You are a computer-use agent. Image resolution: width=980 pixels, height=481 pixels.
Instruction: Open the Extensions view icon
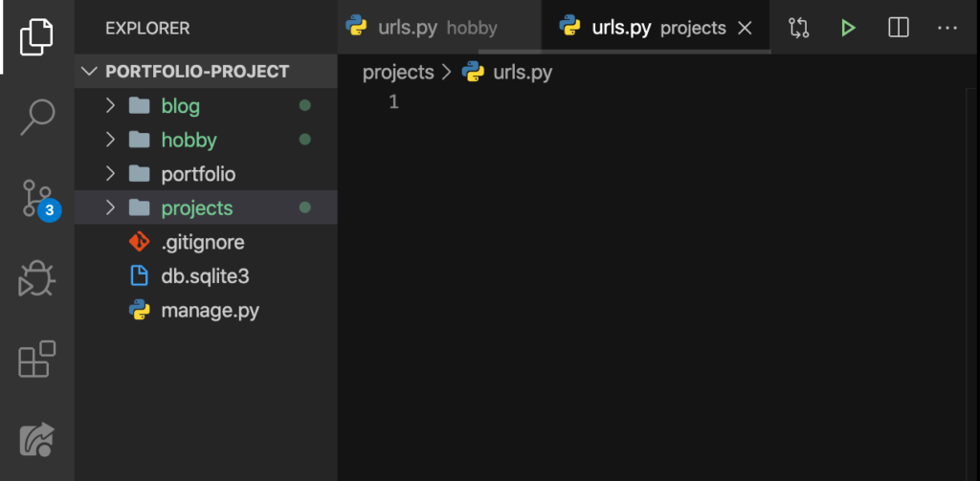(x=37, y=359)
